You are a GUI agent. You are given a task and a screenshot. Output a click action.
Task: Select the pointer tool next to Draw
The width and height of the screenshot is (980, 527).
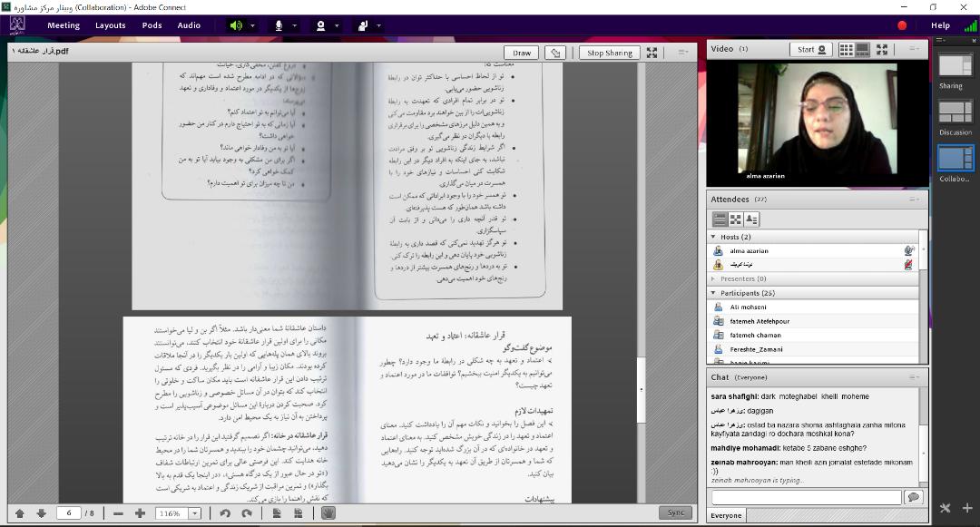[556, 53]
